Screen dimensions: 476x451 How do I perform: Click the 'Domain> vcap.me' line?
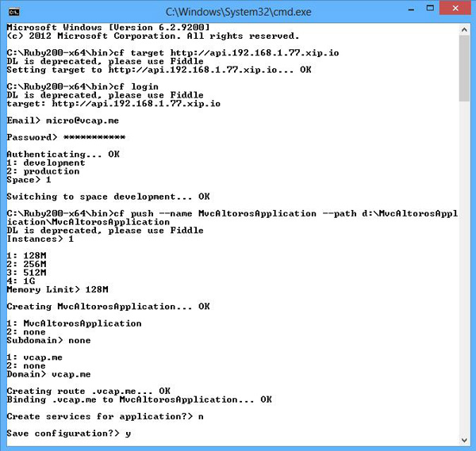click(x=48, y=374)
